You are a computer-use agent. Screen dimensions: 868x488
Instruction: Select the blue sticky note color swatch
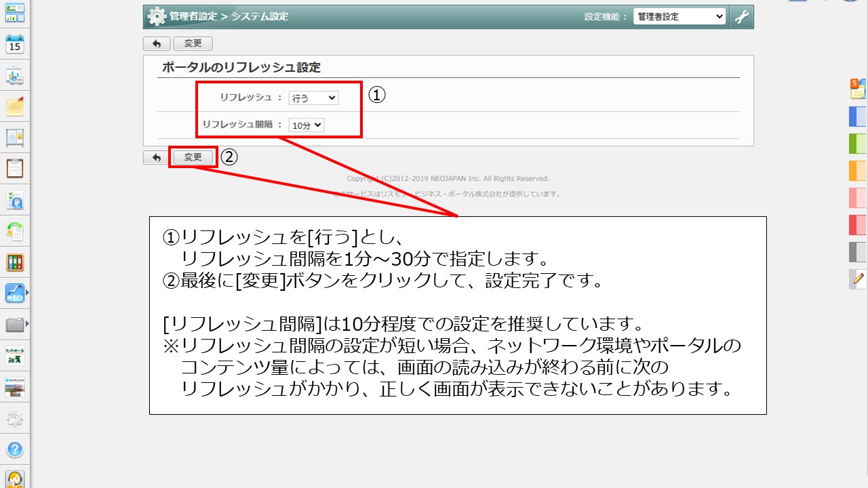click(x=856, y=117)
